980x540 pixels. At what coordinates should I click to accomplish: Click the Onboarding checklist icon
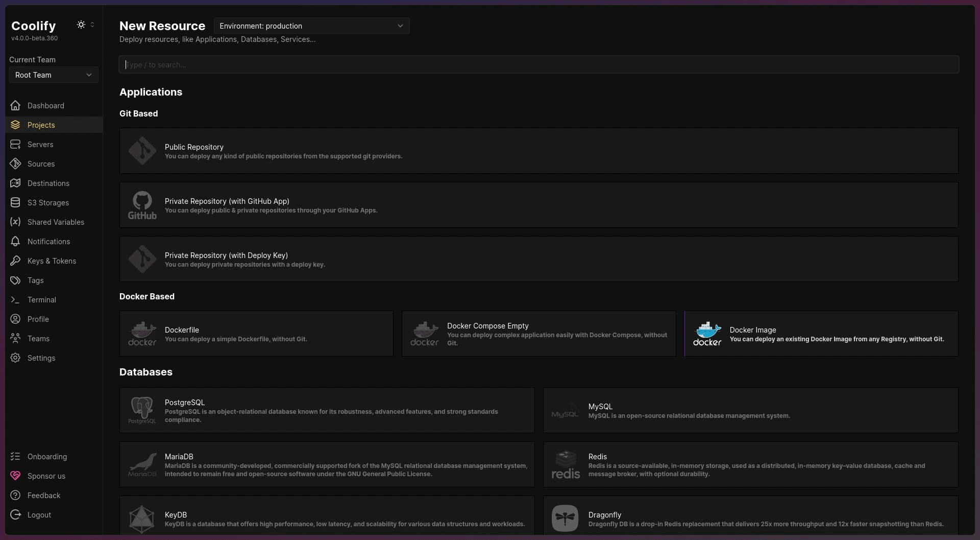[15, 457]
